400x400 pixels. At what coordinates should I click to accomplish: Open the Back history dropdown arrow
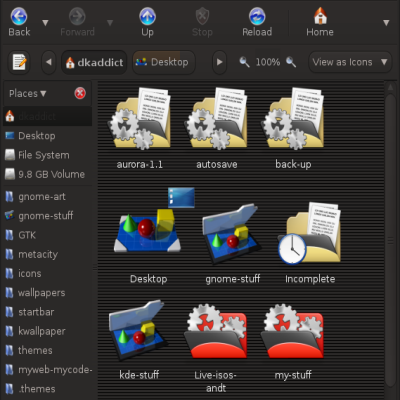(x=45, y=23)
